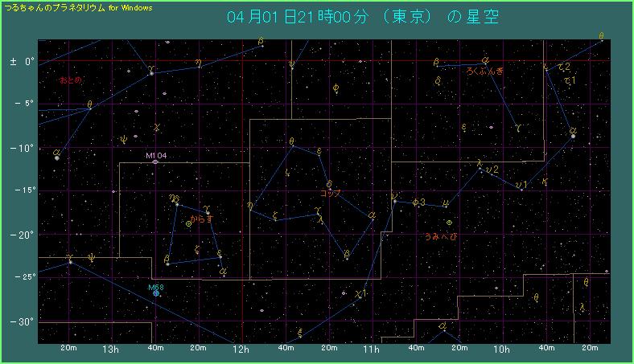Click the コップ constellation label

coord(331,194)
